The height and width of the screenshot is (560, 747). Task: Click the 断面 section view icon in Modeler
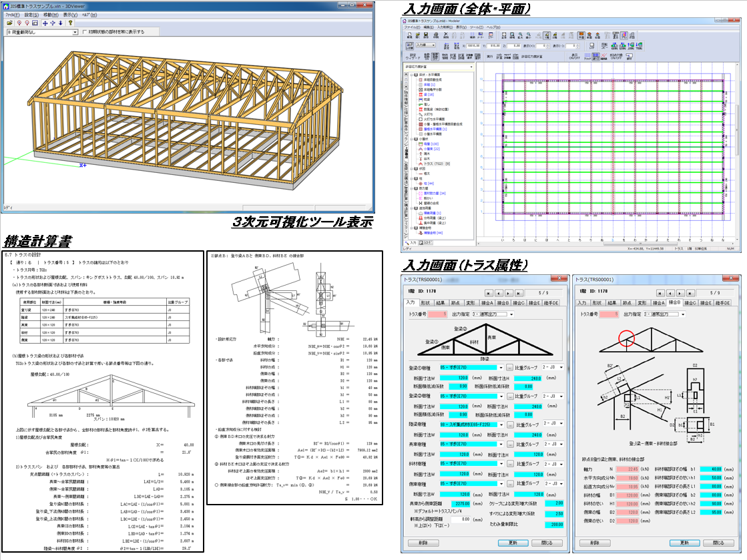(x=589, y=36)
